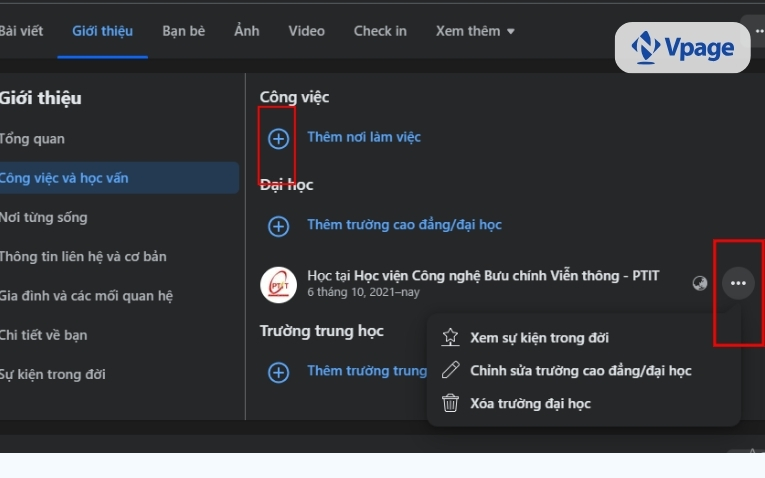Click the trash icon in the menu
The width and height of the screenshot is (765, 478).
click(450, 403)
